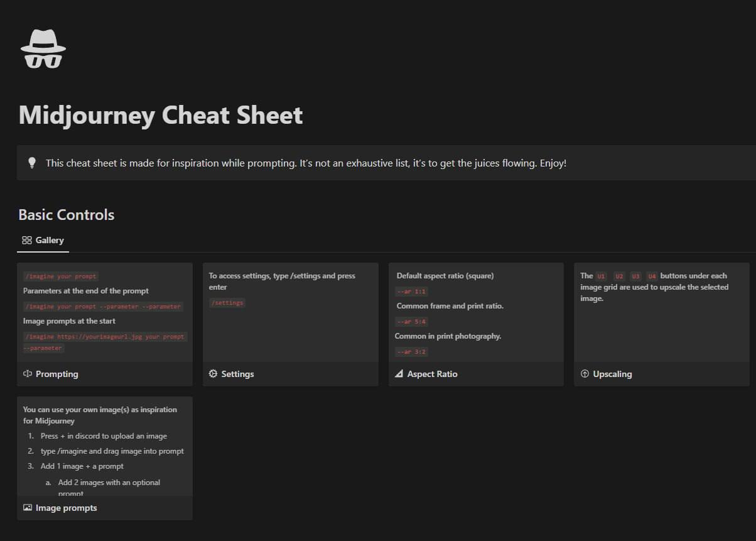Click the hat and glasses page icon
The height and width of the screenshot is (541, 756).
click(x=43, y=49)
